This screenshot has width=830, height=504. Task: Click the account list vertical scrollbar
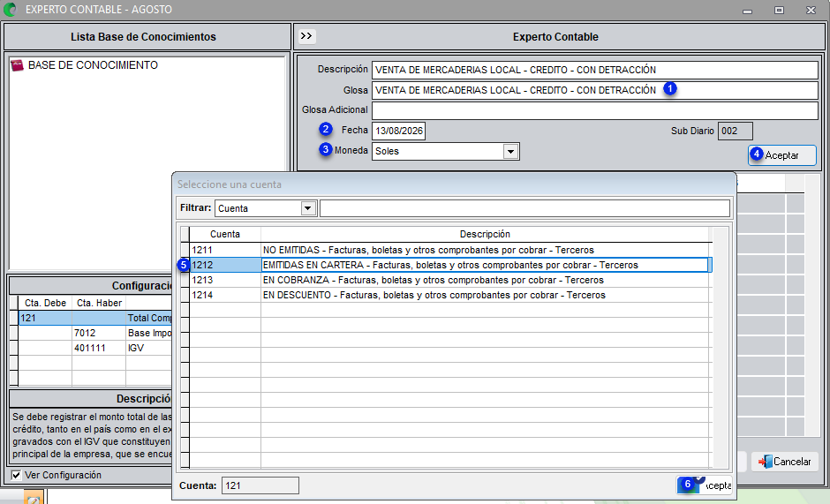[x=720, y=347]
